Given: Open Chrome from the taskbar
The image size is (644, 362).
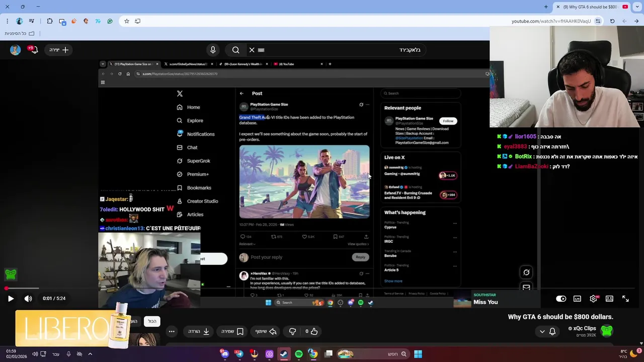Looking at the screenshot, I should (x=313, y=354).
